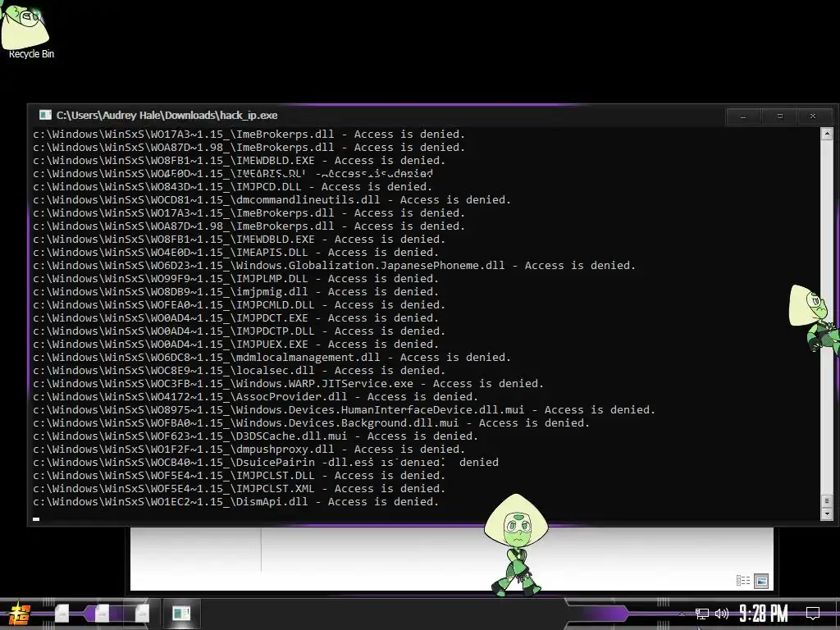Click the mdmlocalmanagement.dll output line
The image size is (840, 630).
click(x=272, y=358)
